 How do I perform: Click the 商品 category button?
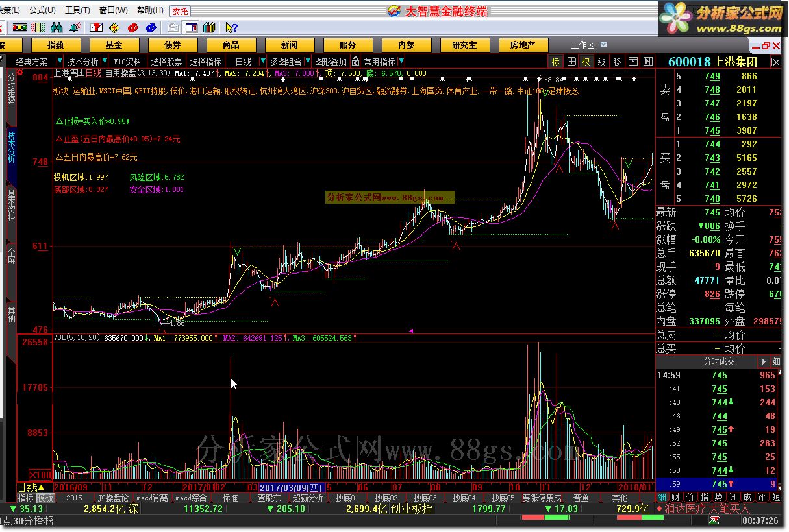click(x=231, y=45)
